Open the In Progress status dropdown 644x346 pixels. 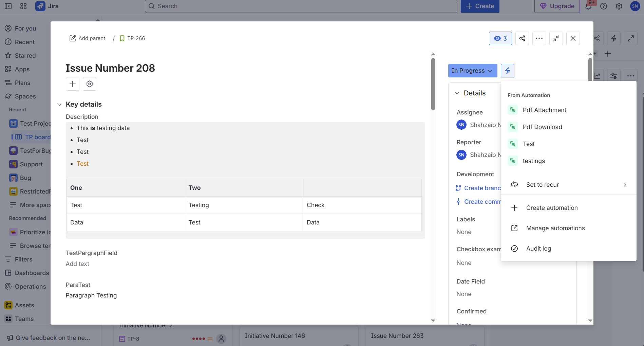pyautogui.click(x=472, y=71)
